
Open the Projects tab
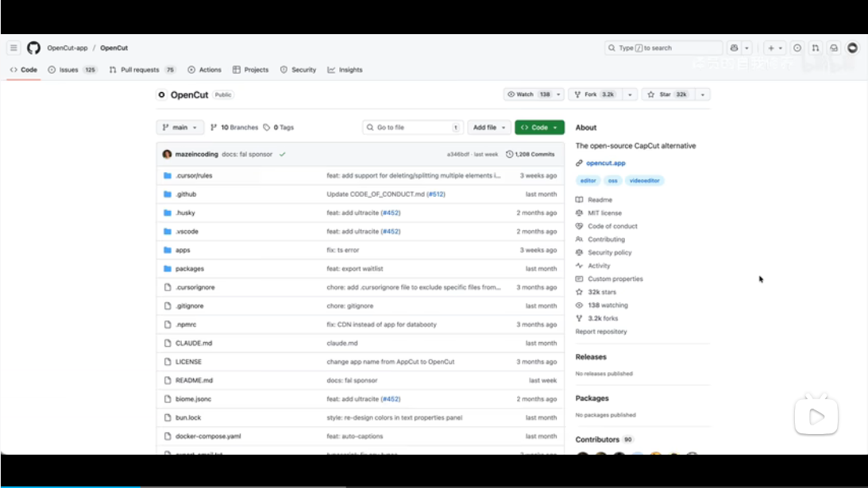click(x=251, y=70)
